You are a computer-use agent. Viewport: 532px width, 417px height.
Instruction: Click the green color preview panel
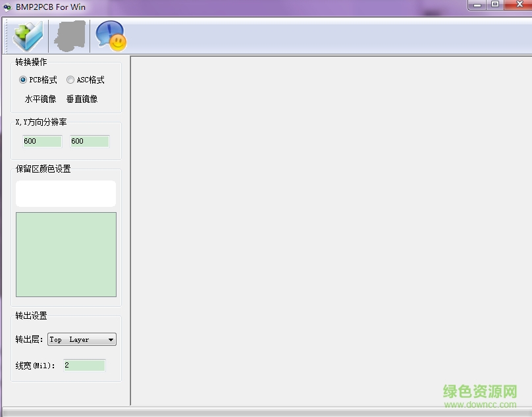click(66, 255)
